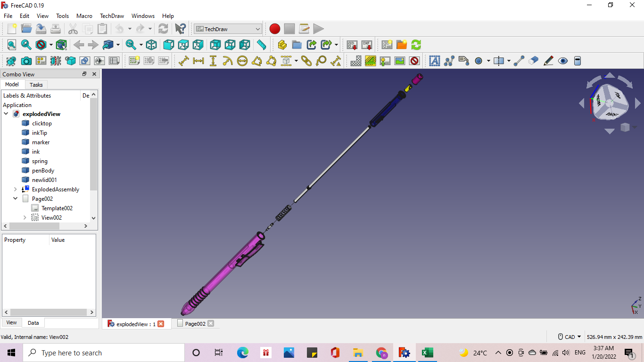The height and width of the screenshot is (362, 644).
Task: Float the Combo View panel
Action: (x=84, y=74)
